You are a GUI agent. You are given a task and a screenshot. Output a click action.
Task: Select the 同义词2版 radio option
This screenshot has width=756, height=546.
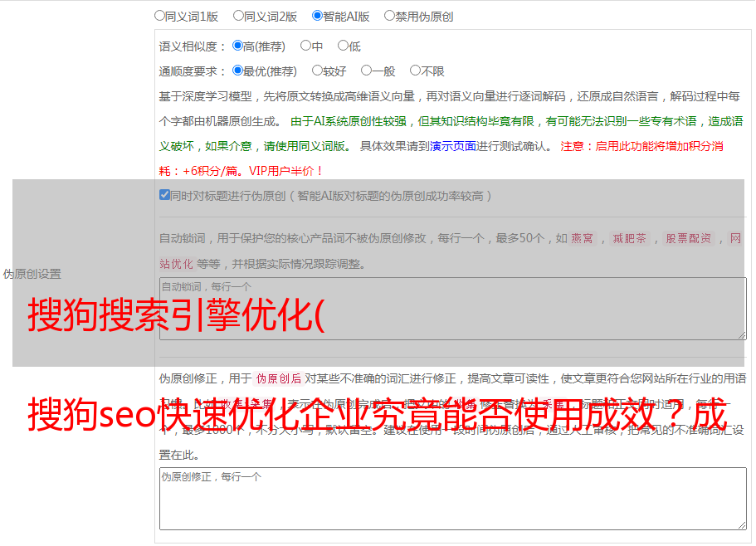238,16
